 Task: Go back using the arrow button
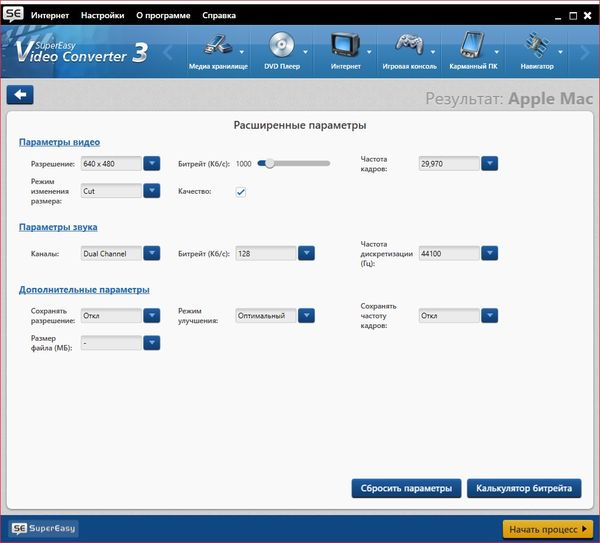(20, 95)
